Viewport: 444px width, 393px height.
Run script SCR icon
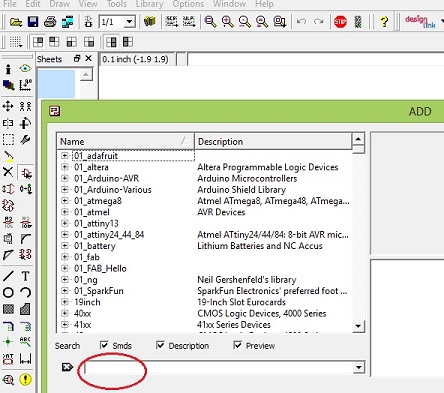click(x=172, y=22)
